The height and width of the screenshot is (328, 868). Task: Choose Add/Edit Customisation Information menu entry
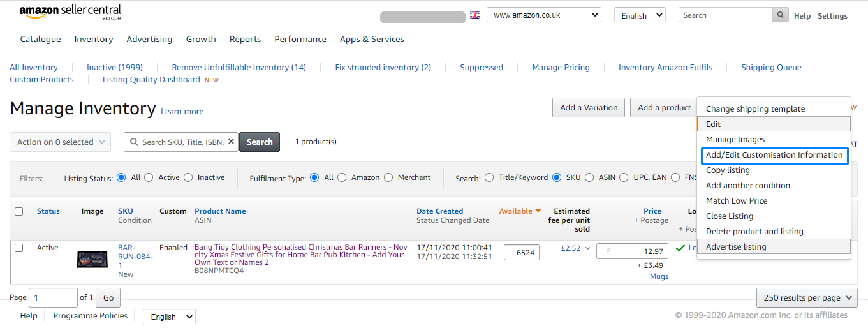tap(774, 155)
